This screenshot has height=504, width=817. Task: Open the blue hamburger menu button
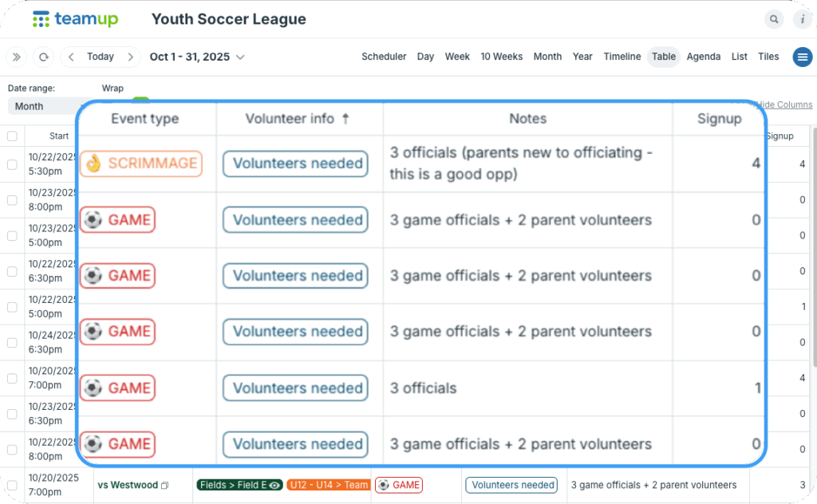point(802,57)
